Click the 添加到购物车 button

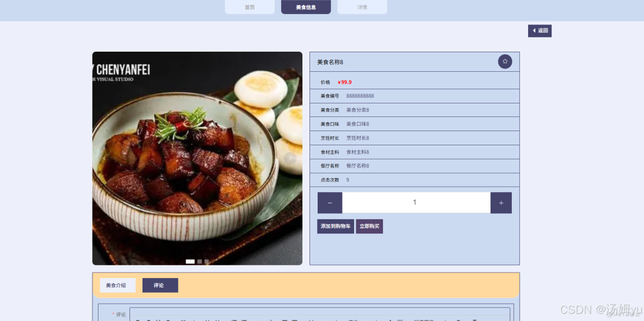click(336, 226)
